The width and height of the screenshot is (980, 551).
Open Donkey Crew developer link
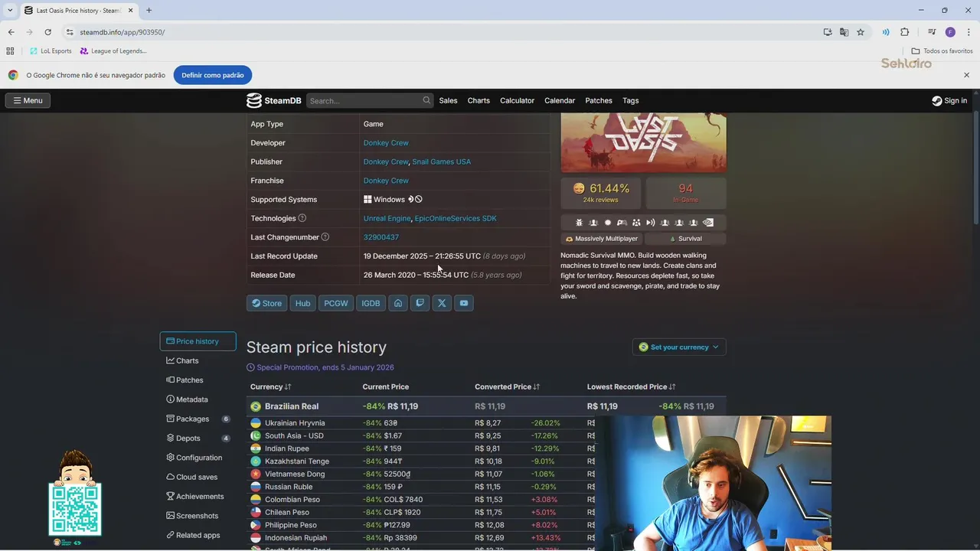tap(386, 142)
